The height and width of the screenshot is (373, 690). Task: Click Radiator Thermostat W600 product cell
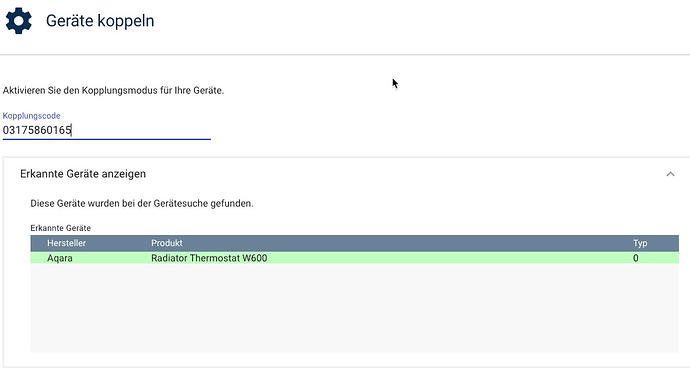pos(209,258)
